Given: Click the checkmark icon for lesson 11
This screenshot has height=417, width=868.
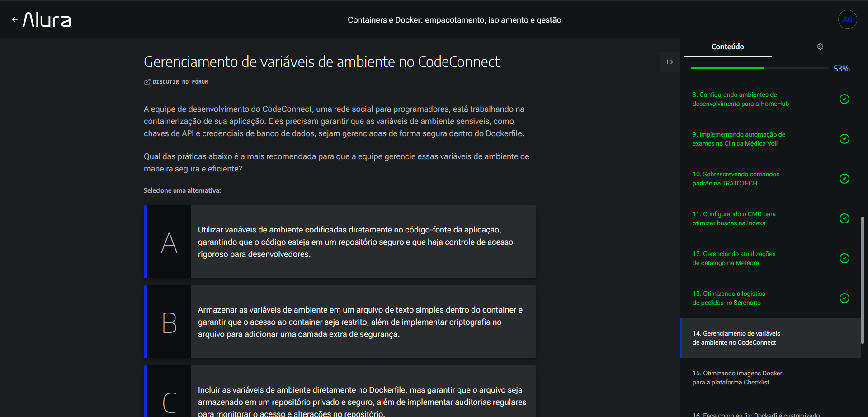Looking at the screenshot, I should 844,218.
